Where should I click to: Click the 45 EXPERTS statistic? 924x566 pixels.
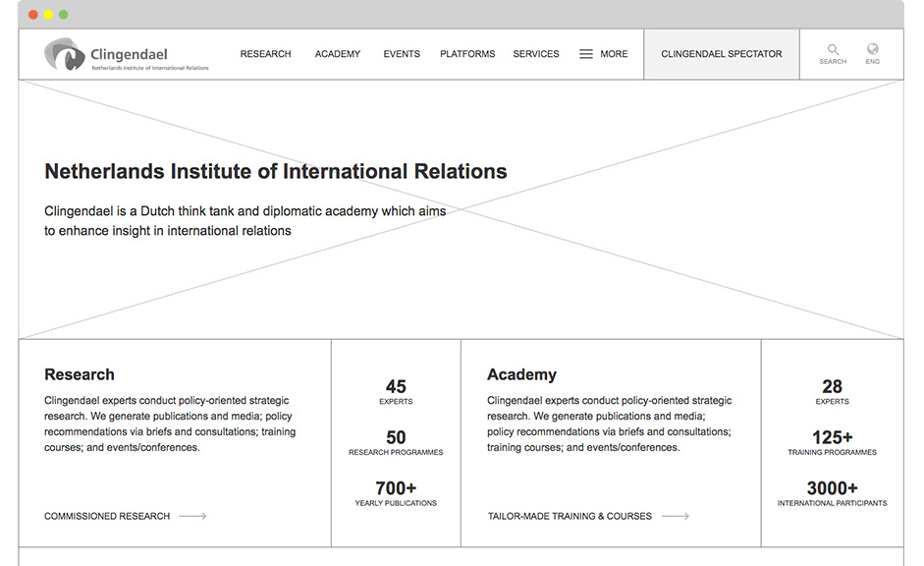(396, 391)
